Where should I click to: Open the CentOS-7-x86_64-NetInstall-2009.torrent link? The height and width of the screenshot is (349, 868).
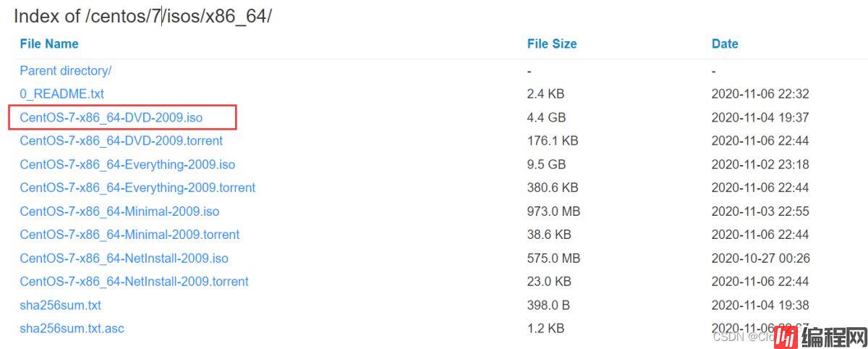click(134, 281)
